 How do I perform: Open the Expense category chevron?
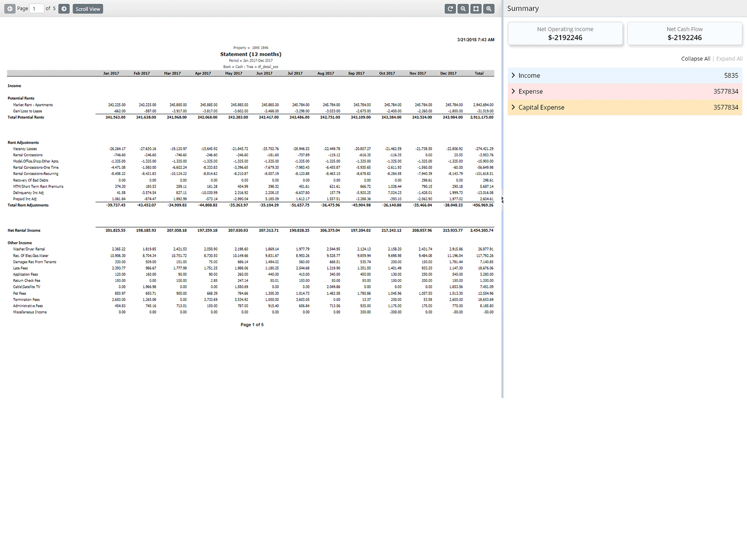(514, 91)
